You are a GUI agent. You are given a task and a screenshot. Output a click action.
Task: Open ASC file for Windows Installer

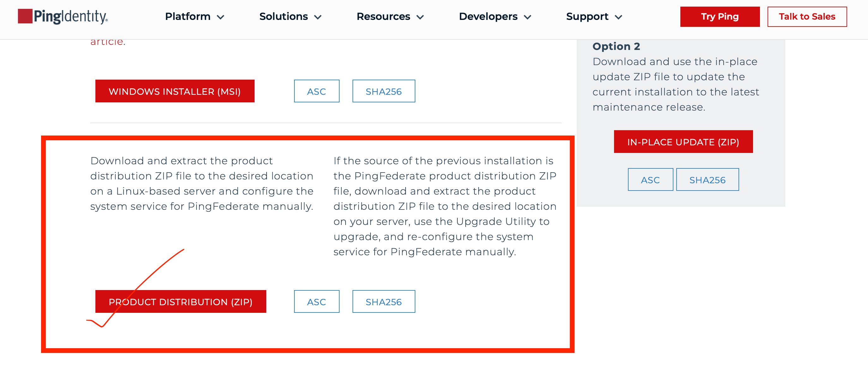tap(316, 91)
